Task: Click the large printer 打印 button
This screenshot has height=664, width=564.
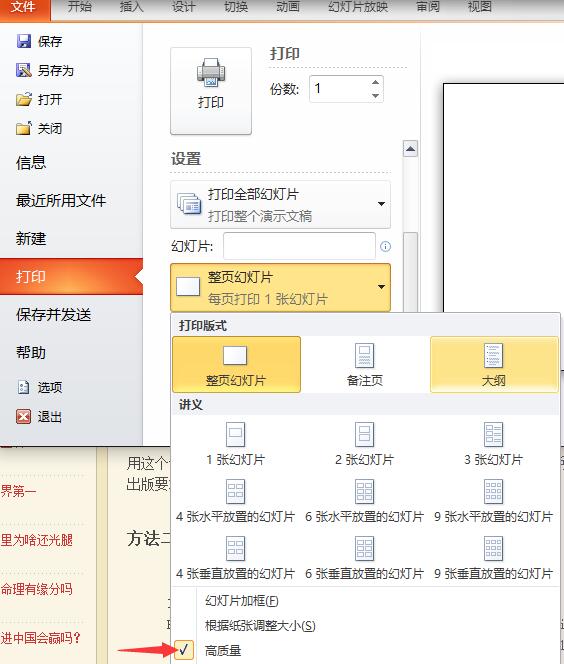Action: (211, 91)
